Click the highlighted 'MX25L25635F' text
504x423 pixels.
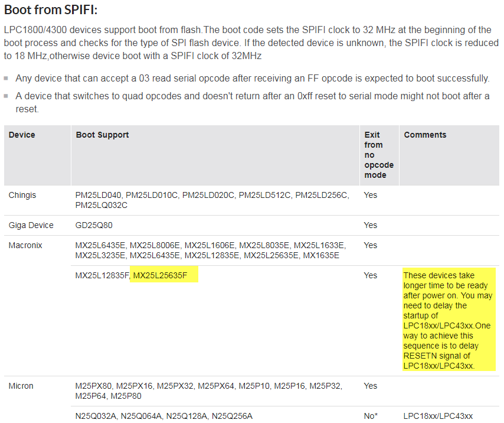tap(160, 275)
